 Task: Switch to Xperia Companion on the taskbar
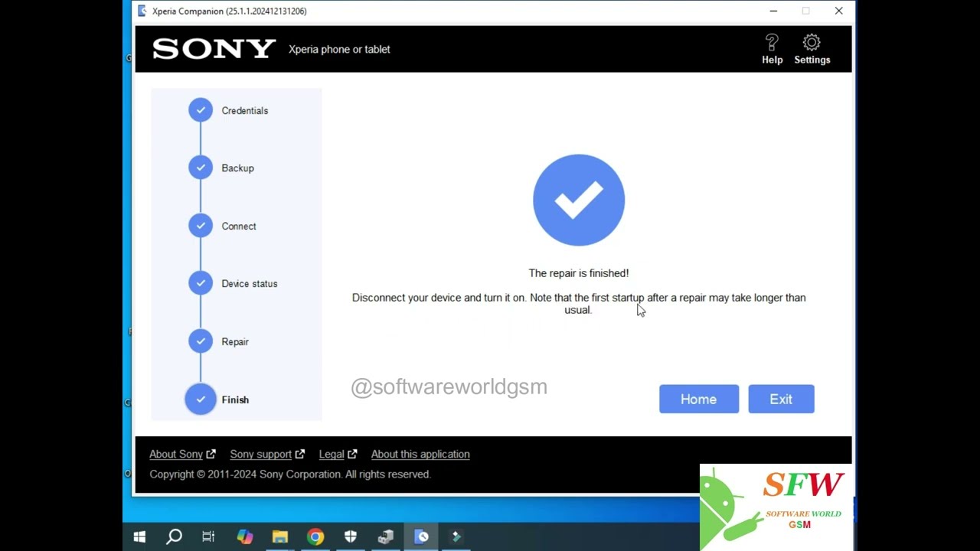click(x=421, y=536)
